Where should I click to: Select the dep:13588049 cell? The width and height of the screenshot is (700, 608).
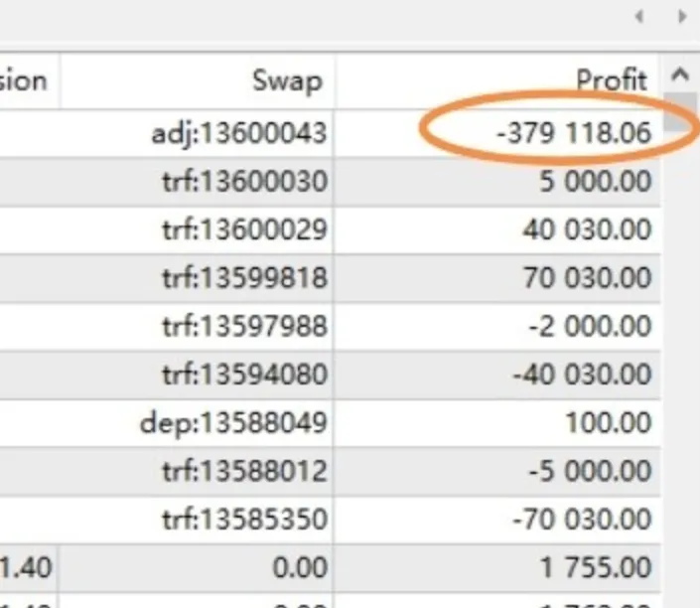click(x=233, y=423)
